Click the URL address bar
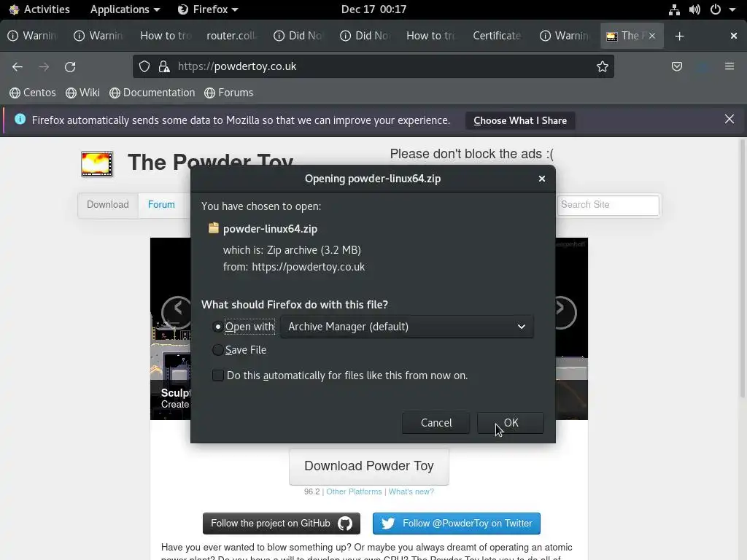Screen dimensions: 747x560 coord(373,66)
